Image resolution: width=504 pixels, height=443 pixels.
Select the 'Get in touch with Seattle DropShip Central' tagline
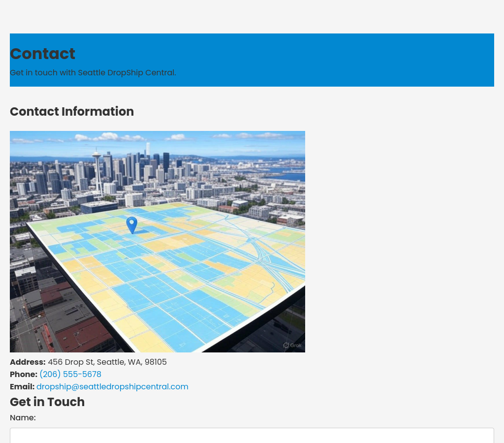click(93, 72)
